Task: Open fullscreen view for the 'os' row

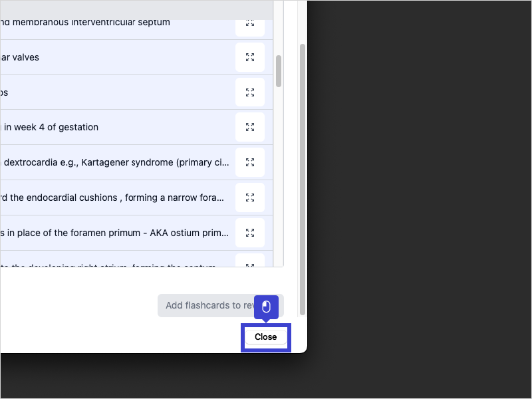Action: tap(250, 92)
